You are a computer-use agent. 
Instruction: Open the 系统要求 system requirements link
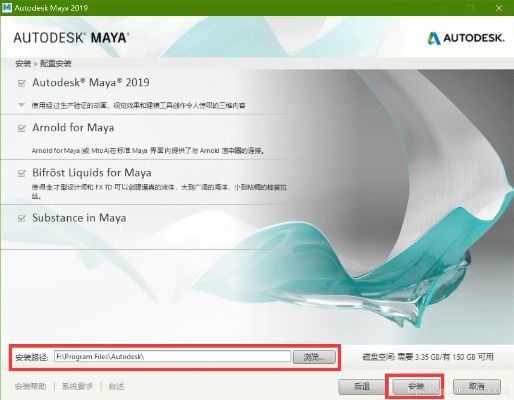click(x=77, y=386)
